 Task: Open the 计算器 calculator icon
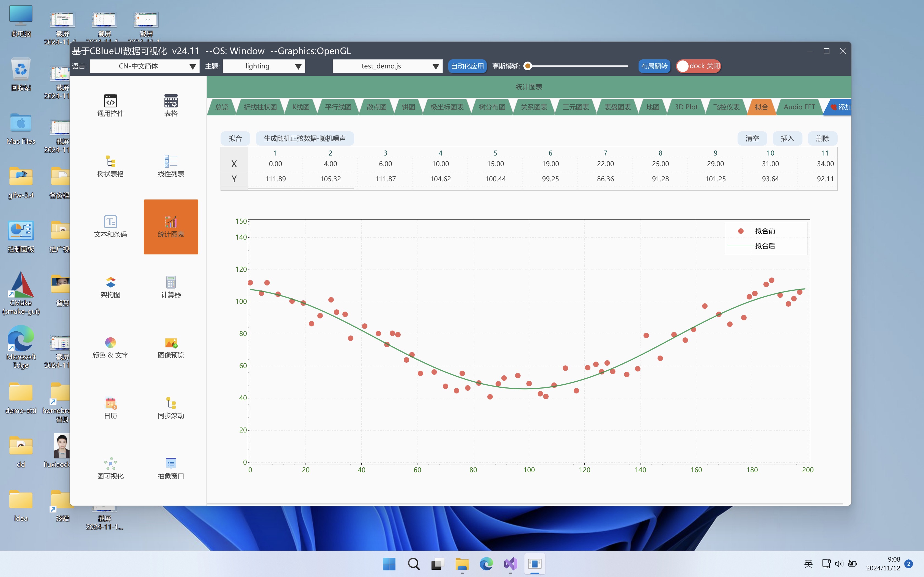pos(171,282)
